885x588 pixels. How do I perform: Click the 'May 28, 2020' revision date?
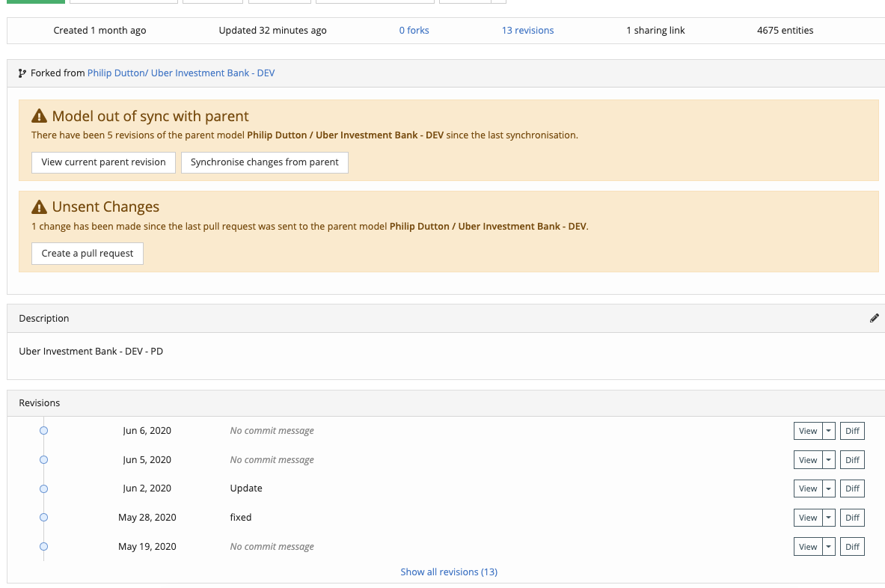(x=147, y=518)
